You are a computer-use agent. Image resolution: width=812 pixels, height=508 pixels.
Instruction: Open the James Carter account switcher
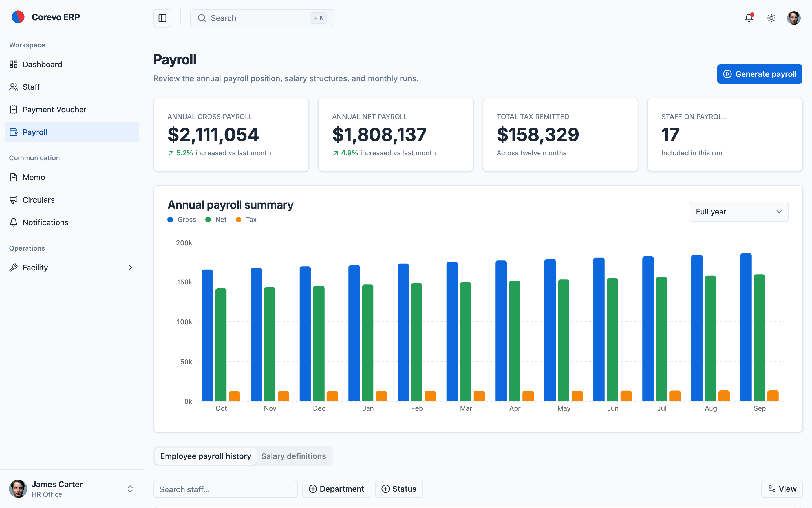click(72, 489)
